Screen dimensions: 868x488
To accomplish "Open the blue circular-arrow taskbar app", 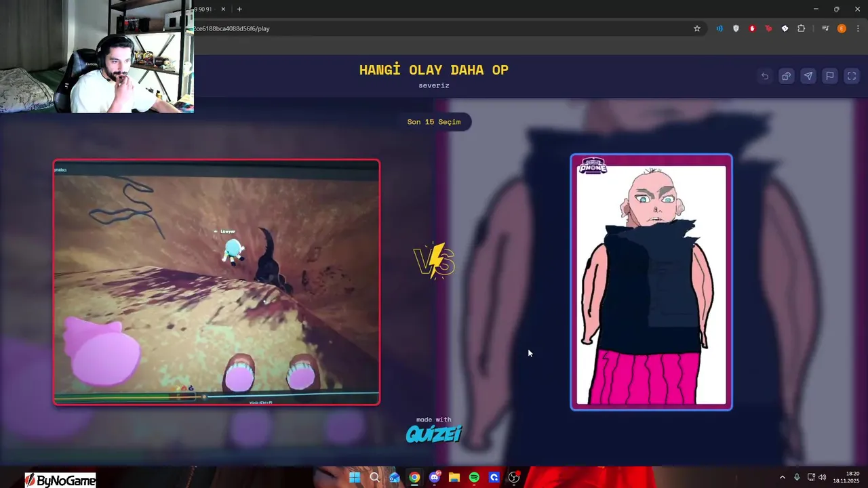I will [x=494, y=477].
